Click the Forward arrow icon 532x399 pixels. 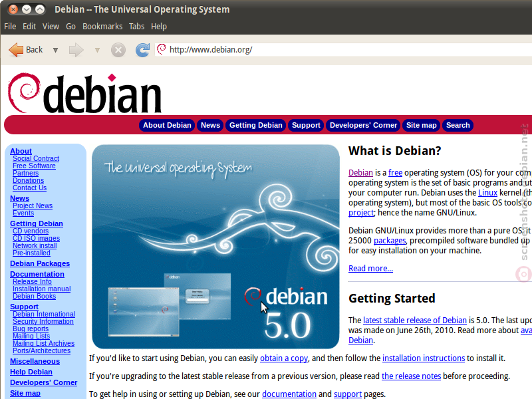tap(76, 50)
